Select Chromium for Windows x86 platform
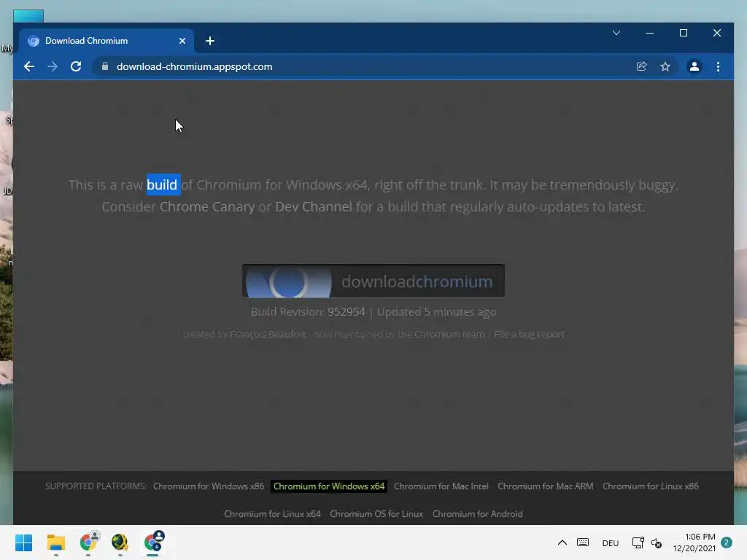The height and width of the screenshot is (560, 747). point(209,486)
